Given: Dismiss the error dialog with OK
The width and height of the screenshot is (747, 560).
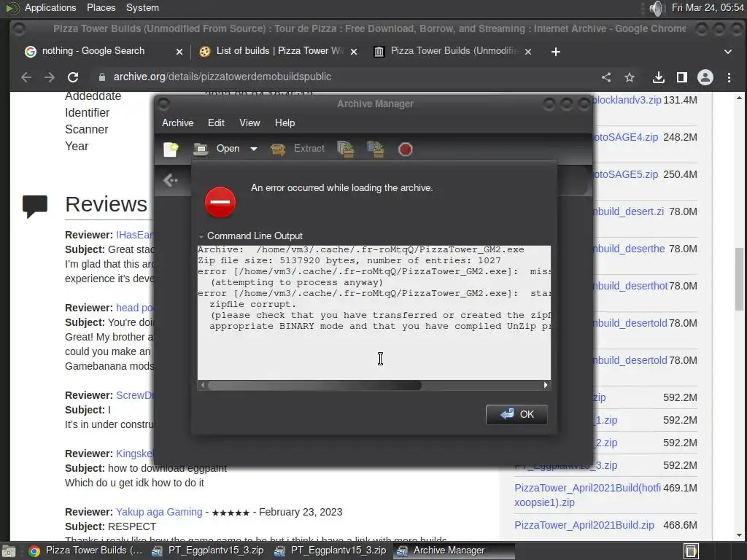Looking at the screenshot, I should [x=516, y=414].
